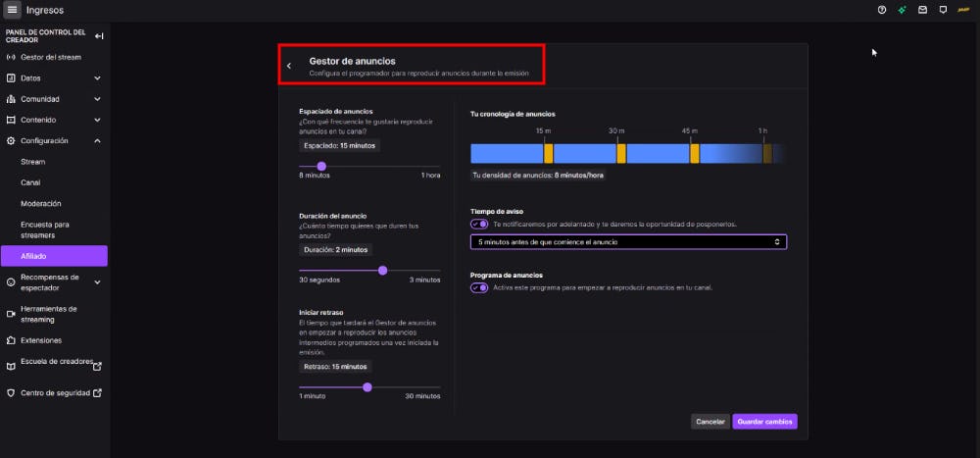Click the Iniciar retraso slider handle
Viewport: 980px width, 458px height.
click(x=367, y=387)
